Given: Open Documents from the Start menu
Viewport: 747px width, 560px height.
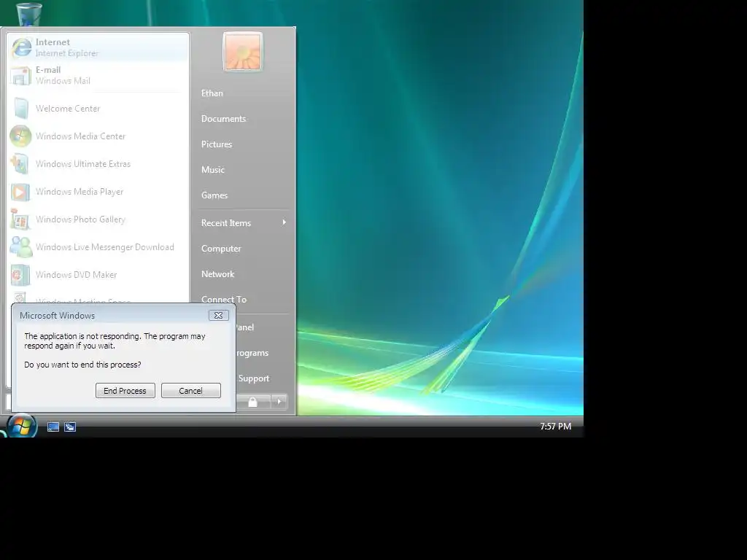Looking at the screenshot, I should [x=223, y=119].
